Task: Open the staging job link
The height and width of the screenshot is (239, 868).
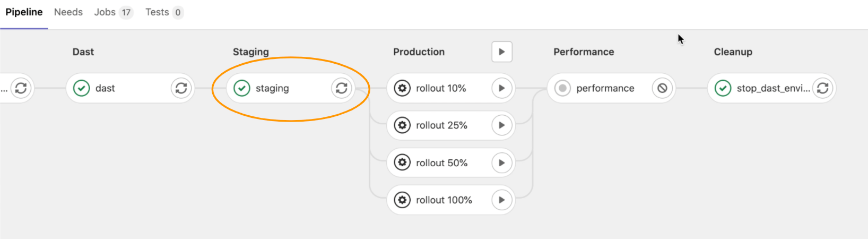Action: (272, 88)
